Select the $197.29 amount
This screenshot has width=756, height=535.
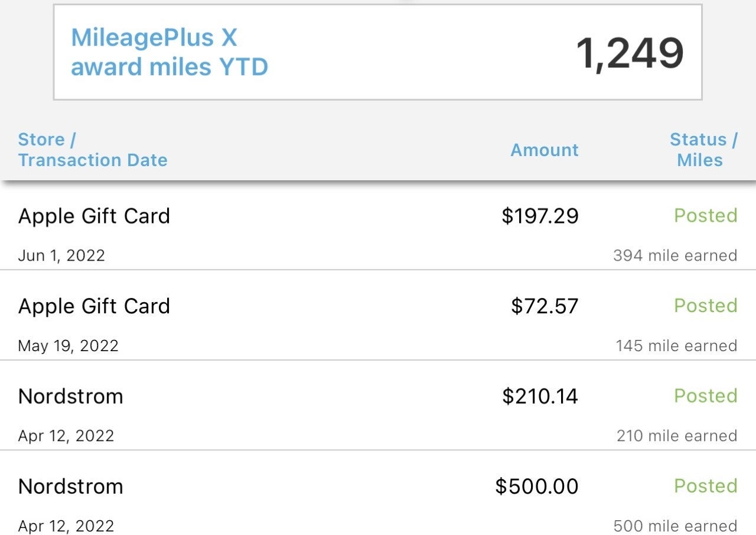pos(539,216)
